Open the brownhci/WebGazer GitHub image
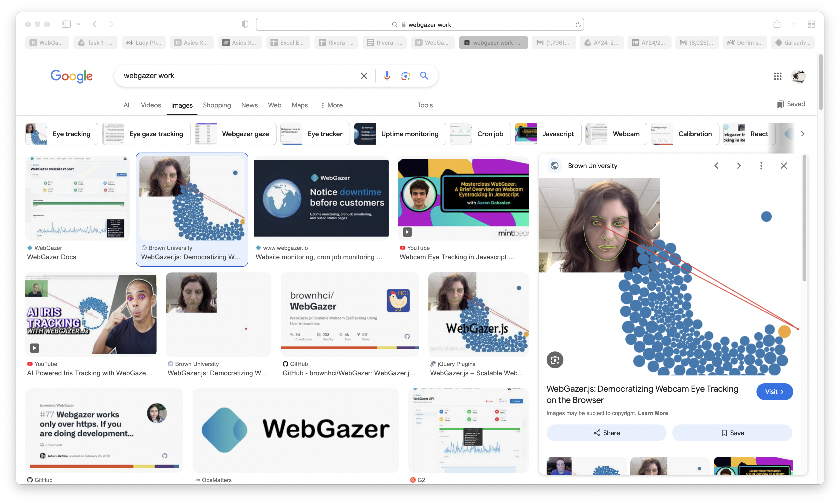The image size is (840, 504). 350,314
